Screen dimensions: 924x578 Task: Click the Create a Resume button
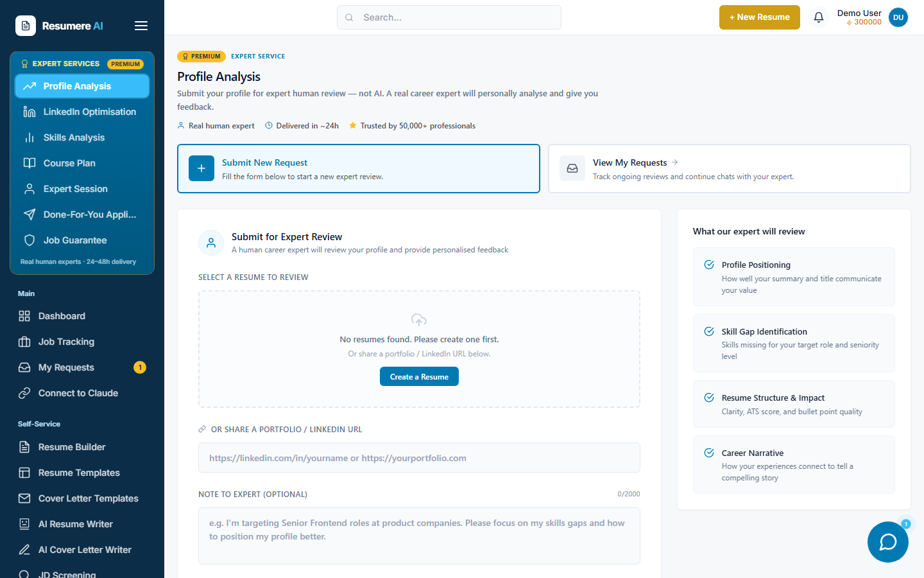pos(419,376)
